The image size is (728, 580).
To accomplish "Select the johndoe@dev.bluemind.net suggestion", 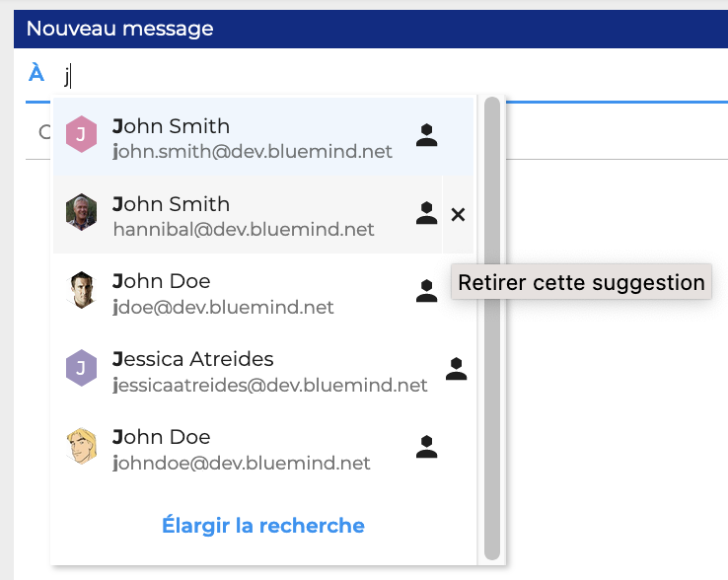I will (242, 450).
